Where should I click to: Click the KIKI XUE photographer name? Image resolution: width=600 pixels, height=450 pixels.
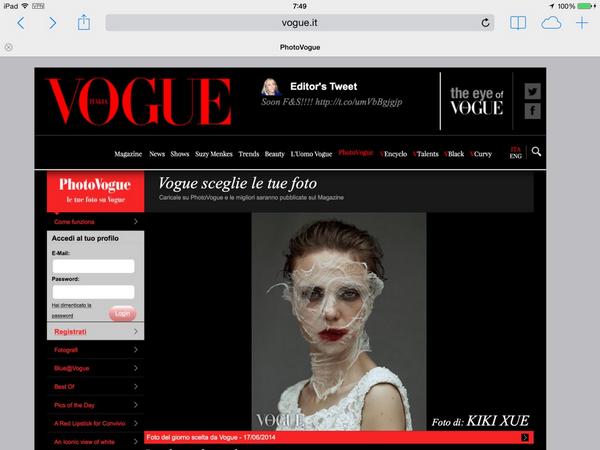pos(497,421)
